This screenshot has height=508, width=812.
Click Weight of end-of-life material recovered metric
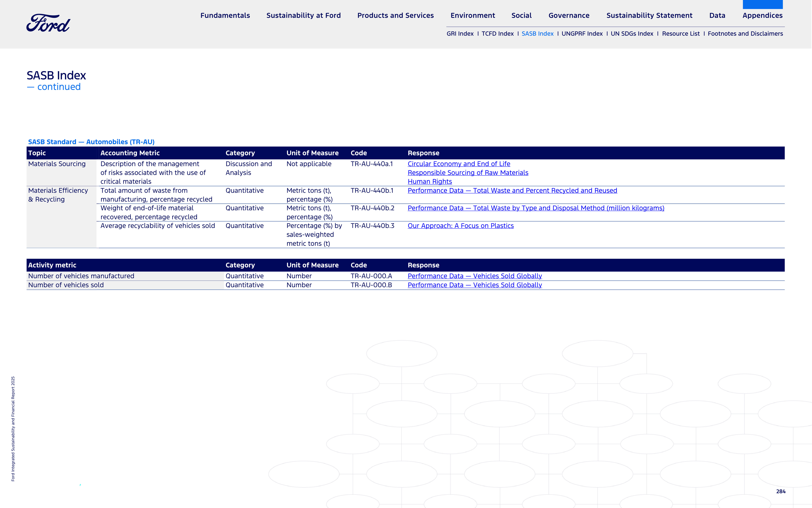[x=149, y=212]
